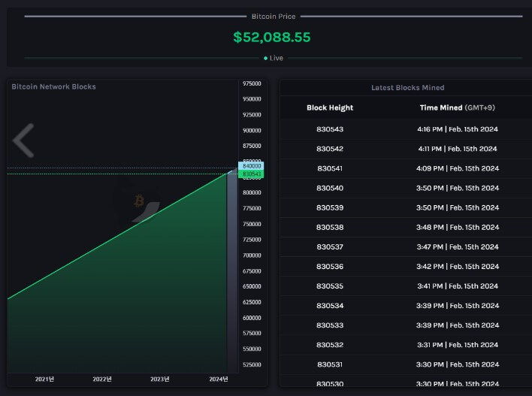This screenshot has height=396, width=532.
Task: Click the 2023년 x-axis label
Action: pyautogui.click(x=160, y=379)
